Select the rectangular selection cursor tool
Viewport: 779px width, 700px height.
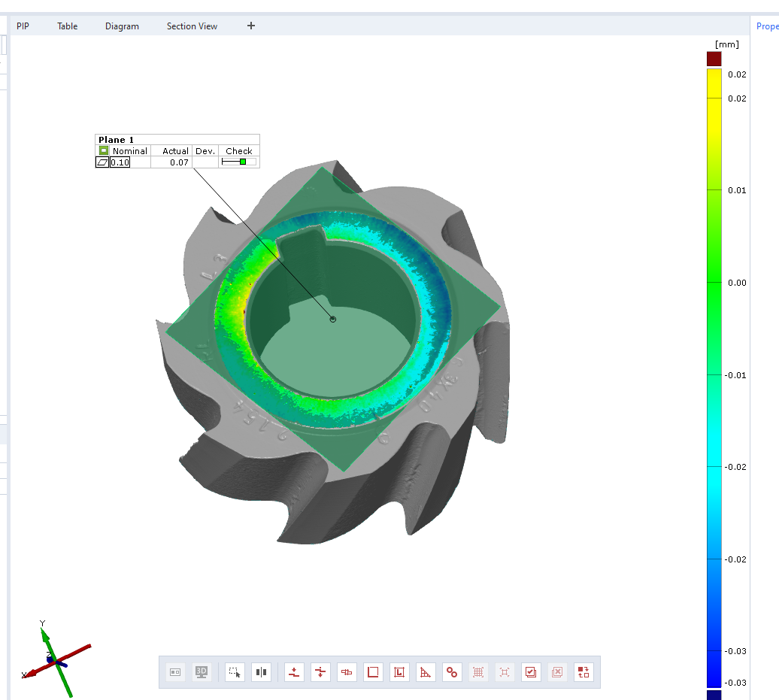pos(235,672)
